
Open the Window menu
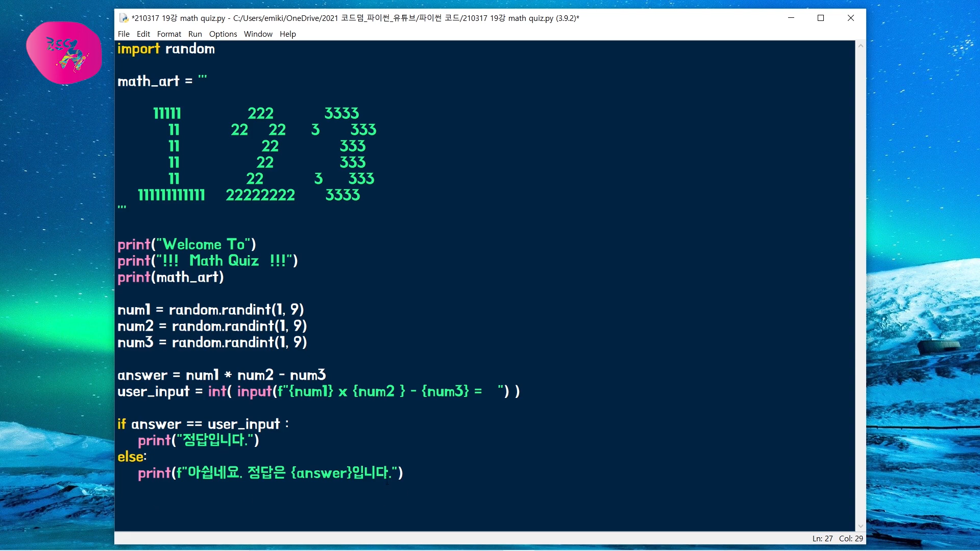[x=258, y=34]
